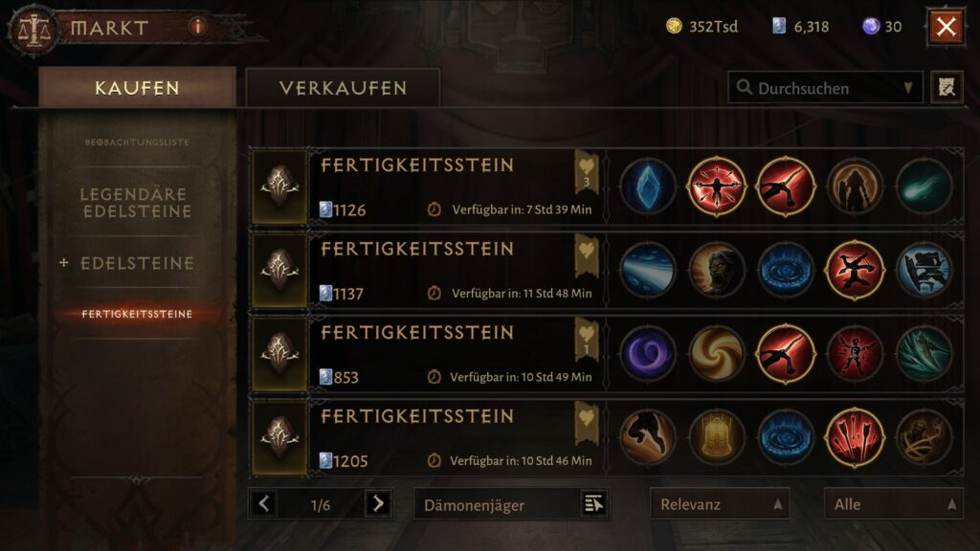Click the golden bell skill icon

coord(717,437)
